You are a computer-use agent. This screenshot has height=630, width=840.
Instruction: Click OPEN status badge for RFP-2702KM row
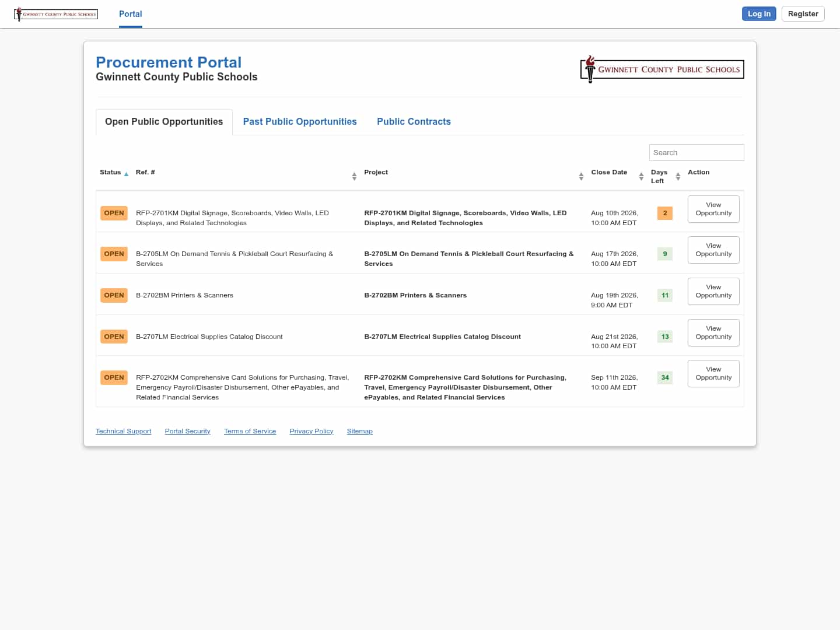114,377
